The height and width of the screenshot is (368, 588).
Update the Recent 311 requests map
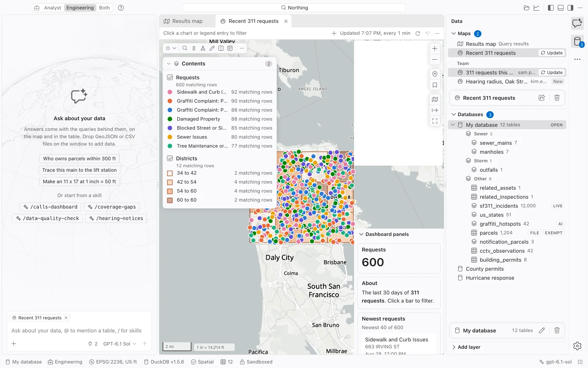coord(552,53)
